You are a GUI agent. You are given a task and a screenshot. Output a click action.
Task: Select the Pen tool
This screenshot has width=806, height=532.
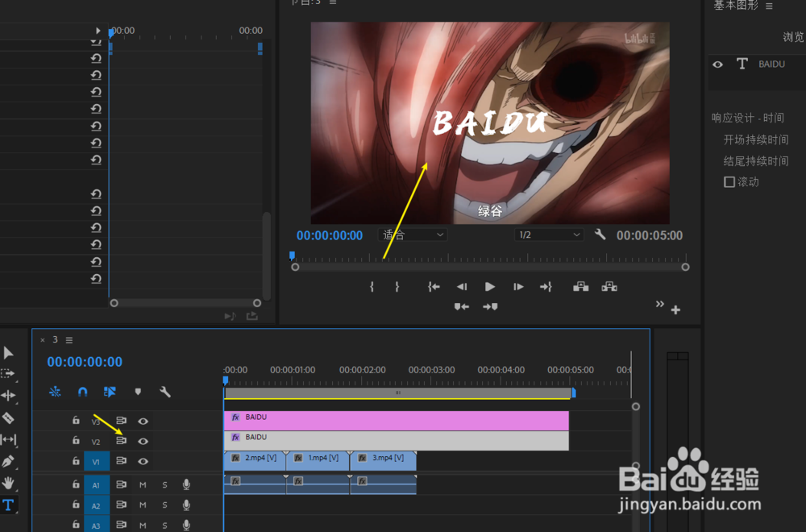(8, 462)
